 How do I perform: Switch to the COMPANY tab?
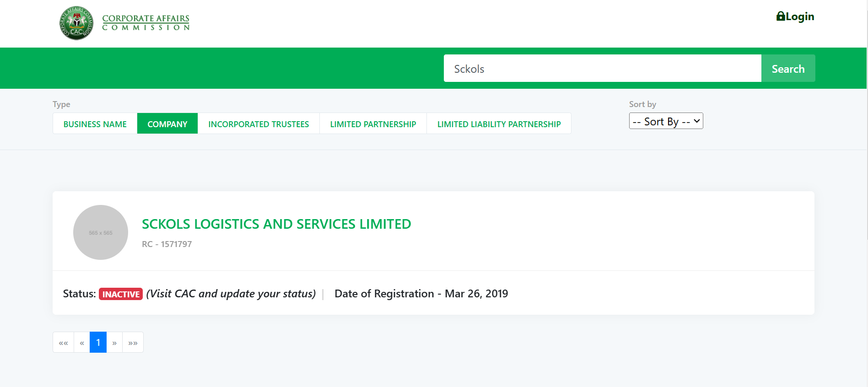coord(167,124)
